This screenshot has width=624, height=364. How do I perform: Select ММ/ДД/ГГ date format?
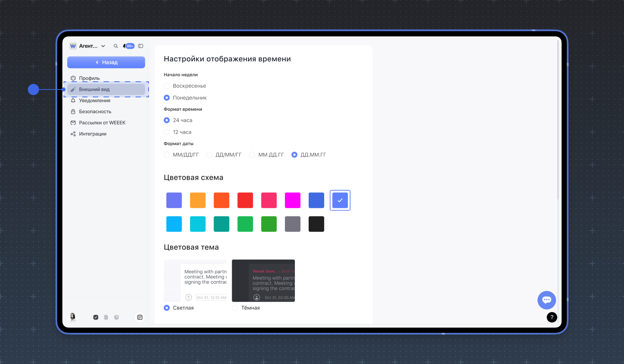coord(167,155)
